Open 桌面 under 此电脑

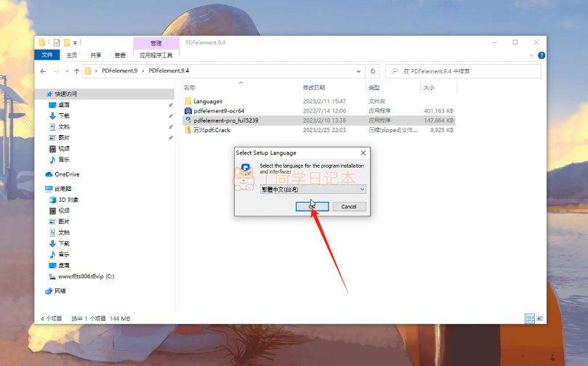pyautogui.click(x=64, y=265)
